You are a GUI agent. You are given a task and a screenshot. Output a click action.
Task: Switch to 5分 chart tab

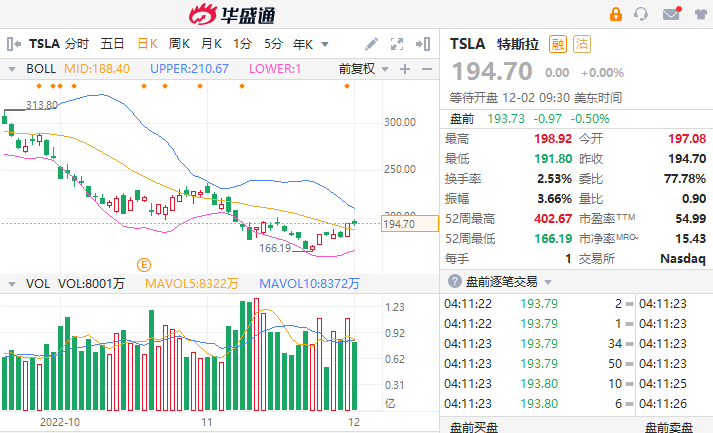[x=273, y=44]
